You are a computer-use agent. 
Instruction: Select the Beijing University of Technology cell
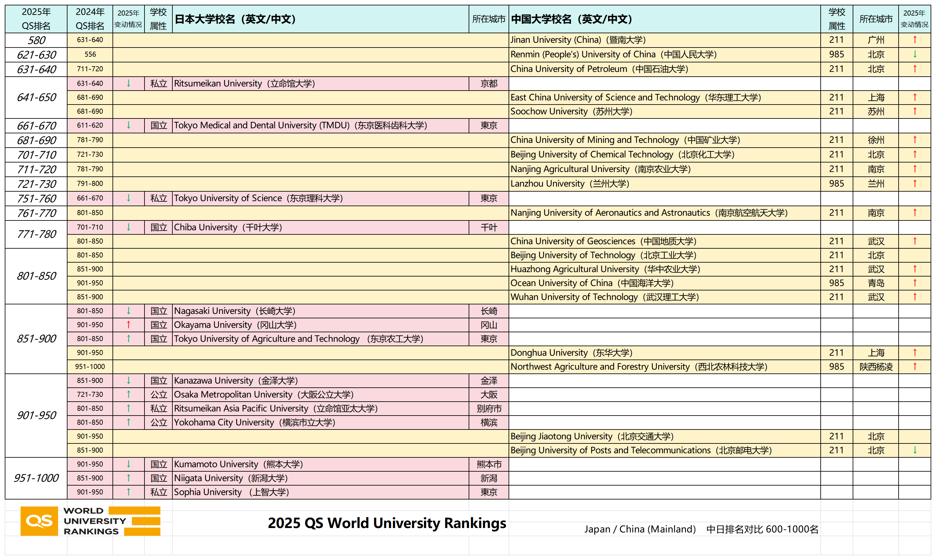coord(664,255)
